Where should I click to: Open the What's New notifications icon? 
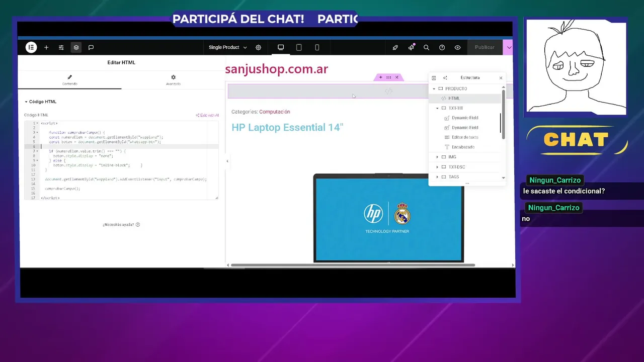click(x=411, y=47)
